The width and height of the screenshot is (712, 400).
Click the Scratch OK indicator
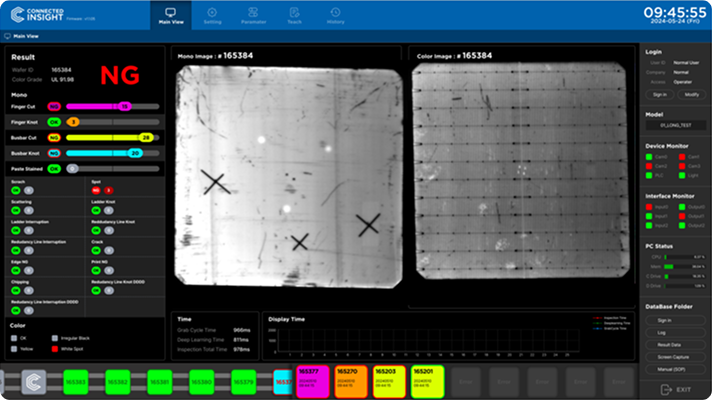coord(16,190)
